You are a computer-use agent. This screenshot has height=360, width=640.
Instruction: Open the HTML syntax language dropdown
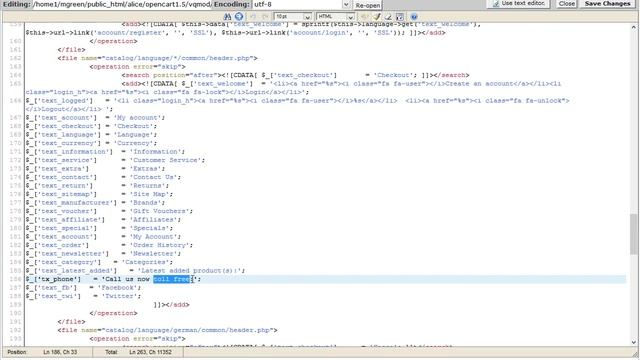tap(336, 17)
